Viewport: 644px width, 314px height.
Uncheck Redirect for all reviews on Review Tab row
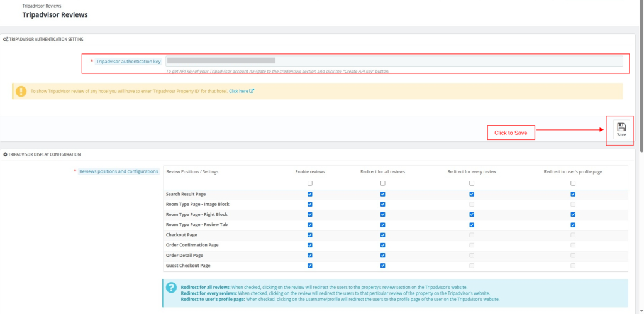(x=383, y=225)
